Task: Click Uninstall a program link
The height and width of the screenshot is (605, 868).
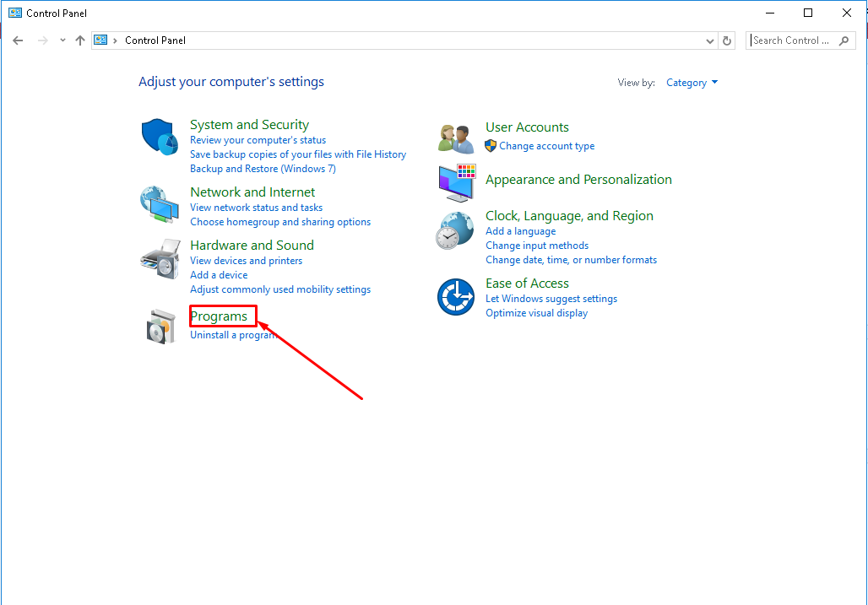Action: pyautogui.click(x=233, y=335)
